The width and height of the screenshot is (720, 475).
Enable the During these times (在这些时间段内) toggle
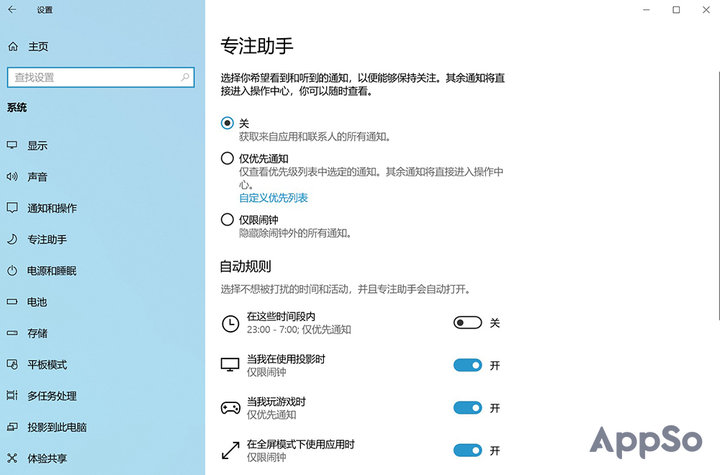(467, 323)
